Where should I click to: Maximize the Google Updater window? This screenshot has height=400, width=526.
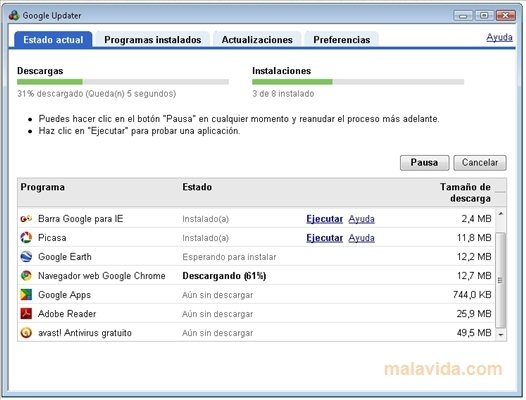pyautogui.click(x=484, y=15)
